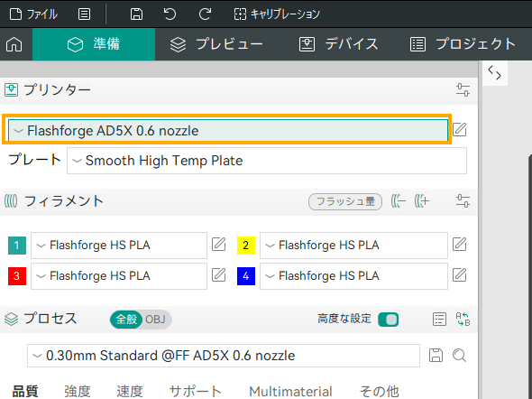Screen dimensions: 532x399
Task: Open process preset compare icon
Action: tap(463, 320)
